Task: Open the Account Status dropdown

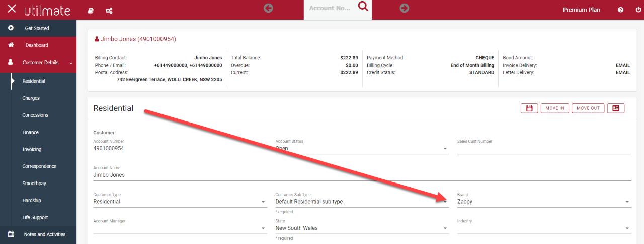Action: tap(362, 149)
